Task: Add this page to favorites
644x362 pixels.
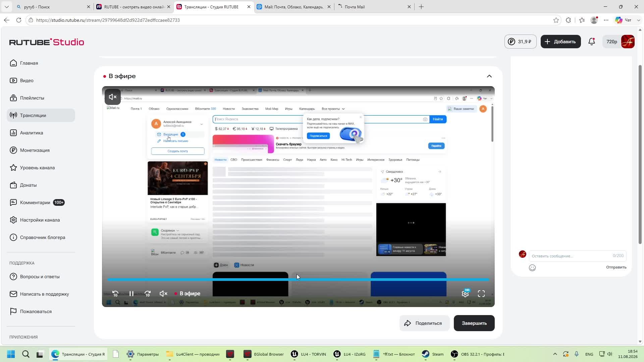Action: (556, 20)
